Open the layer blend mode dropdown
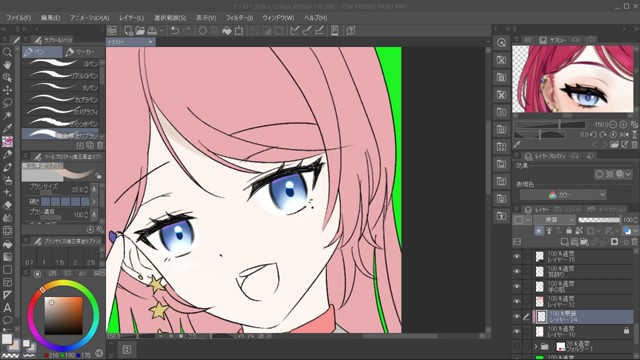This screenshot has width=640, height=360. 555,220
